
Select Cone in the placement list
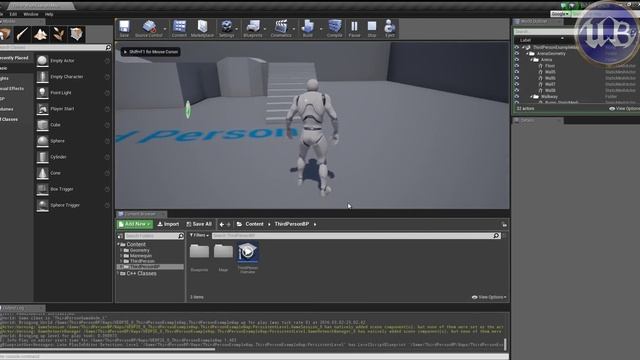click(x=73, y=173)
